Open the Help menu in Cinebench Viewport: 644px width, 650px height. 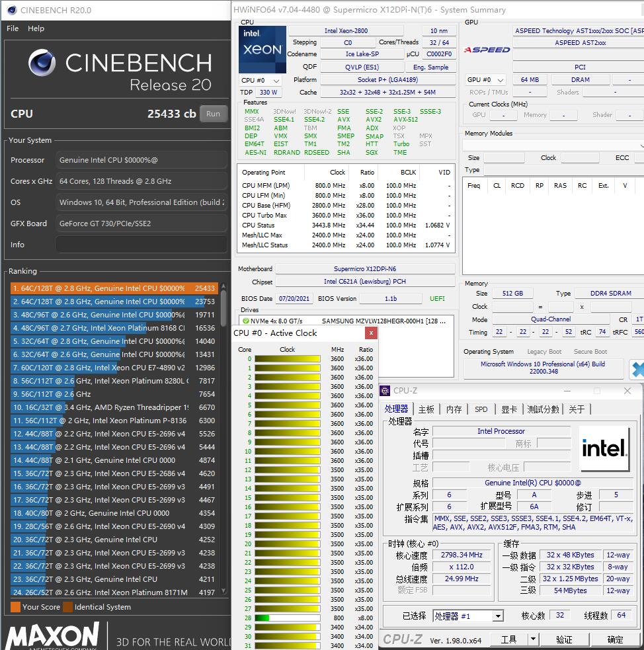(x=36, y=28)
